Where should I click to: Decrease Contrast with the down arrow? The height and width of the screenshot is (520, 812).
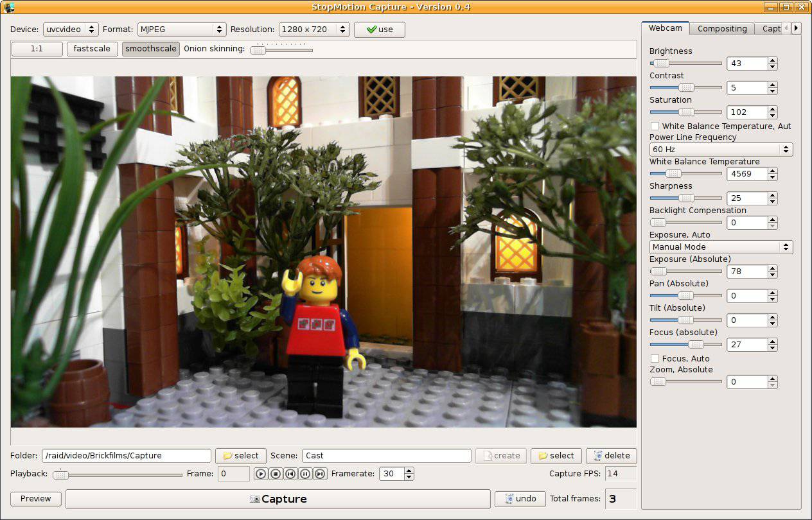point(772,91)
